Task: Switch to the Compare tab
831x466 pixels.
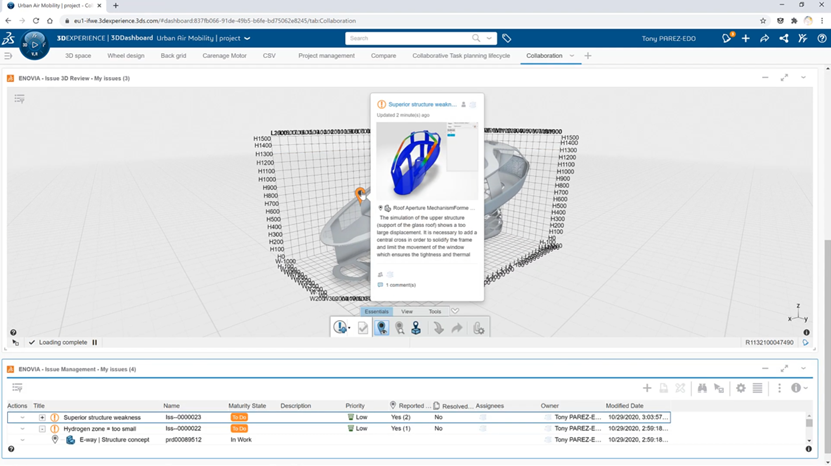Action: (383, 56)
